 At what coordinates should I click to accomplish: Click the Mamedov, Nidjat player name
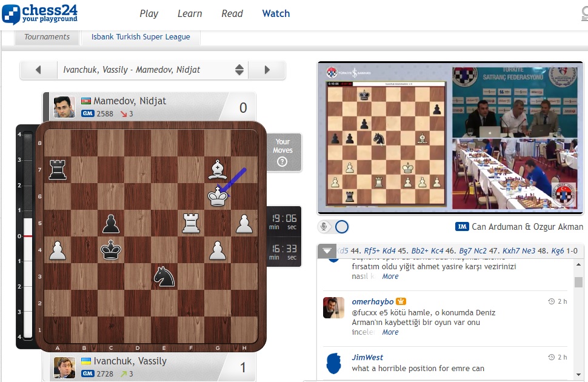pyautogui.click(x=130, y=101)
